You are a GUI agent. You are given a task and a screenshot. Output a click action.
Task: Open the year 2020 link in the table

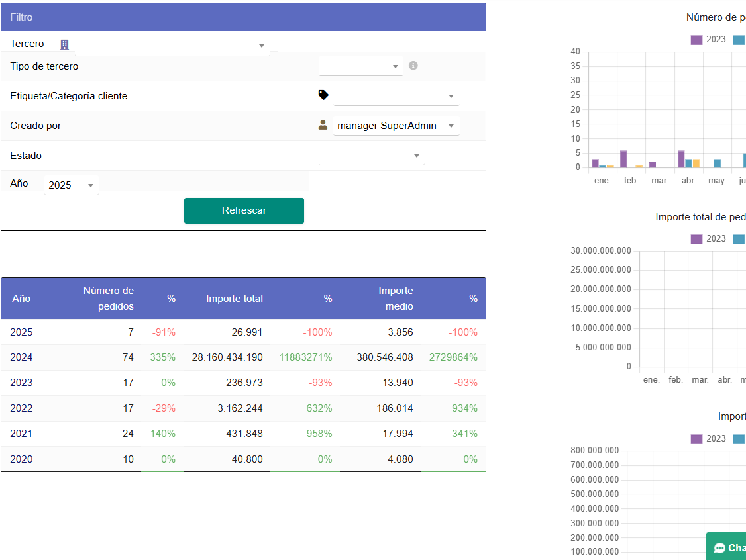(x=21, y=459)
